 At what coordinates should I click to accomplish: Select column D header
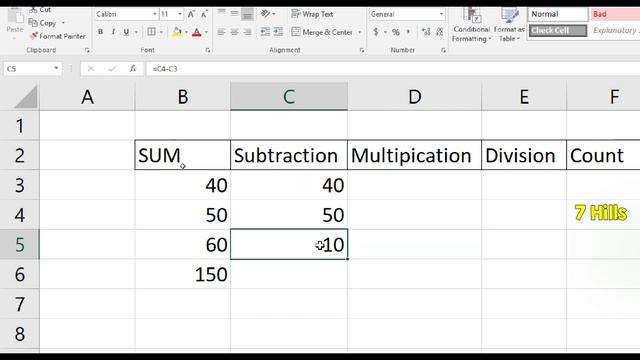click(415, 97)
